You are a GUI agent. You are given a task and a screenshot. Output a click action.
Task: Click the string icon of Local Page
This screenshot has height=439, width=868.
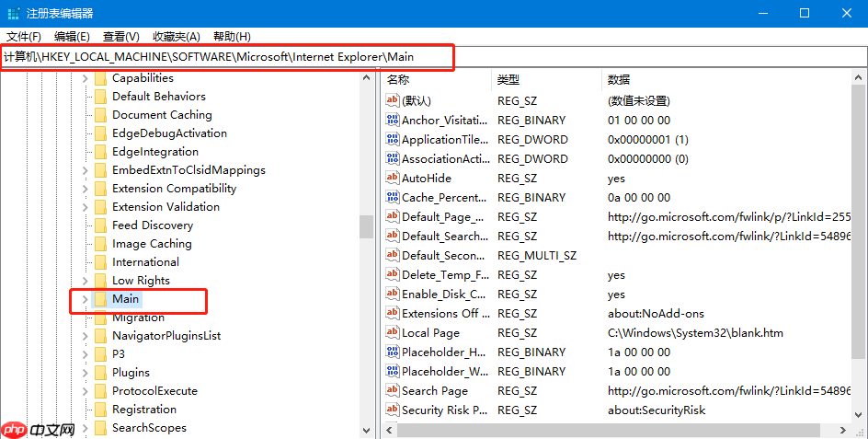(x=393, y=332)
